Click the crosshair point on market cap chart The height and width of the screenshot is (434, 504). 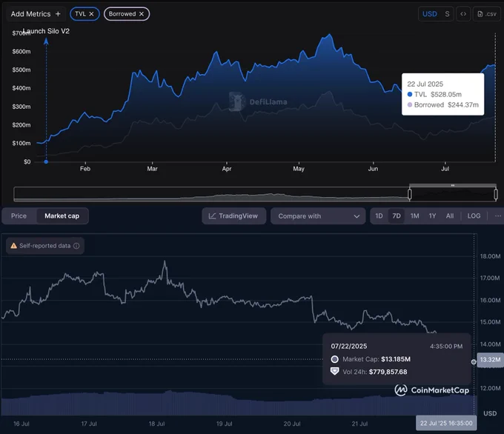pyautogui.click(x=474, y=362)
